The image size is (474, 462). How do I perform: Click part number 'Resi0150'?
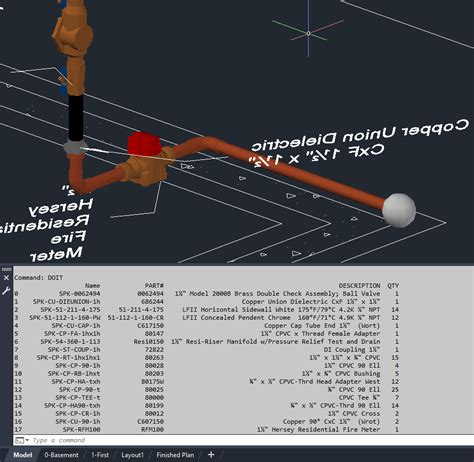coord(149,342)
